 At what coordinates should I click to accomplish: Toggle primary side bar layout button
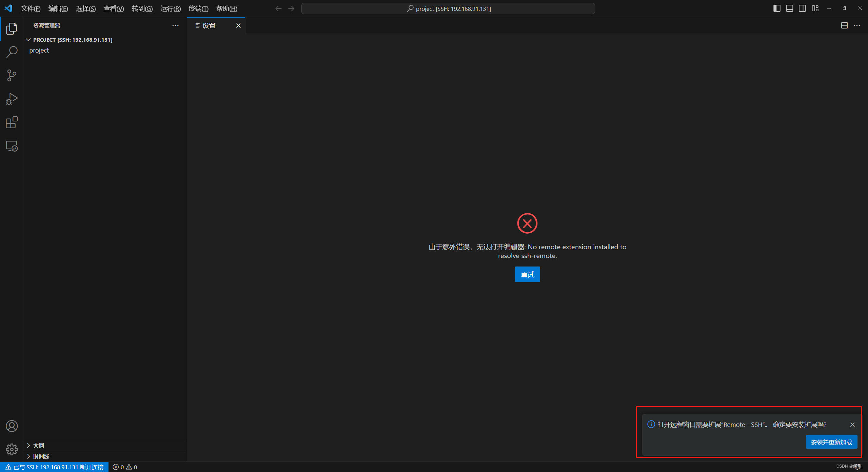pyautogui.click(x=776, y=8)
